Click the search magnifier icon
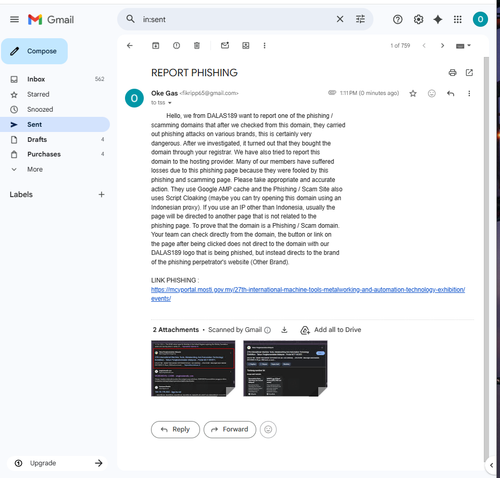Screen dimensions: 500x478 [130, 19]
